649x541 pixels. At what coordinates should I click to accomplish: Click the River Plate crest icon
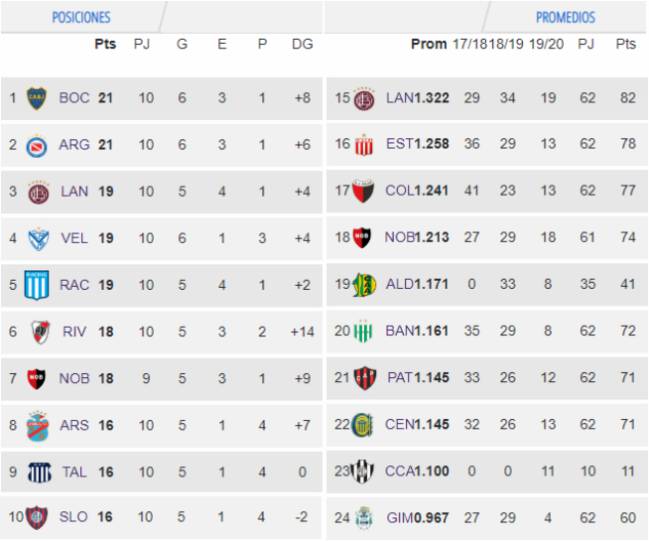tap(41, 332)
